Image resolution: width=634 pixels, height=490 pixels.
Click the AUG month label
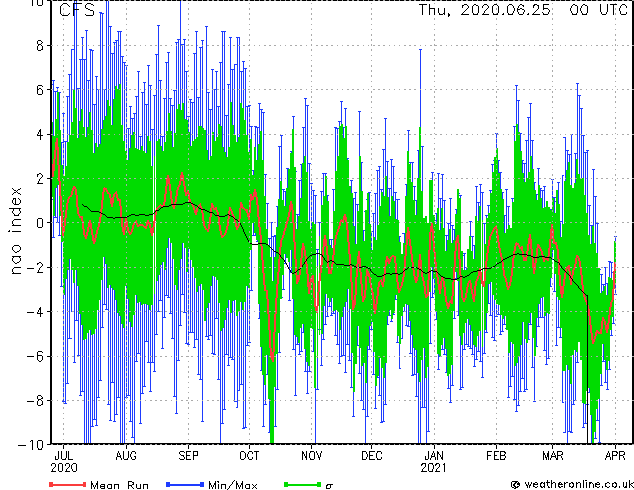click(126, 456)
